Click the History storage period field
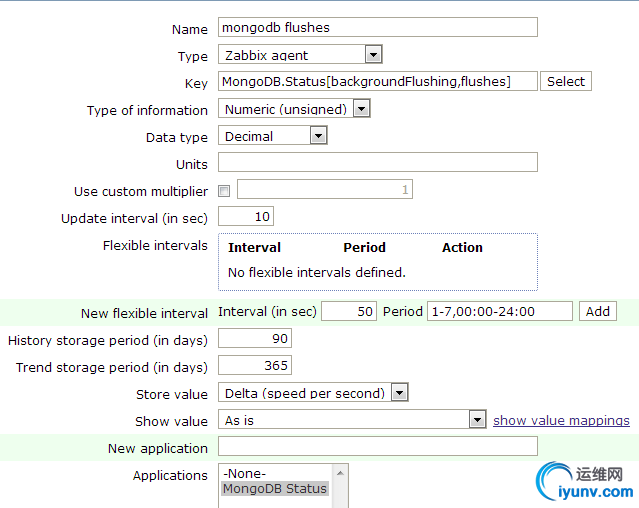 pos(254,340)
